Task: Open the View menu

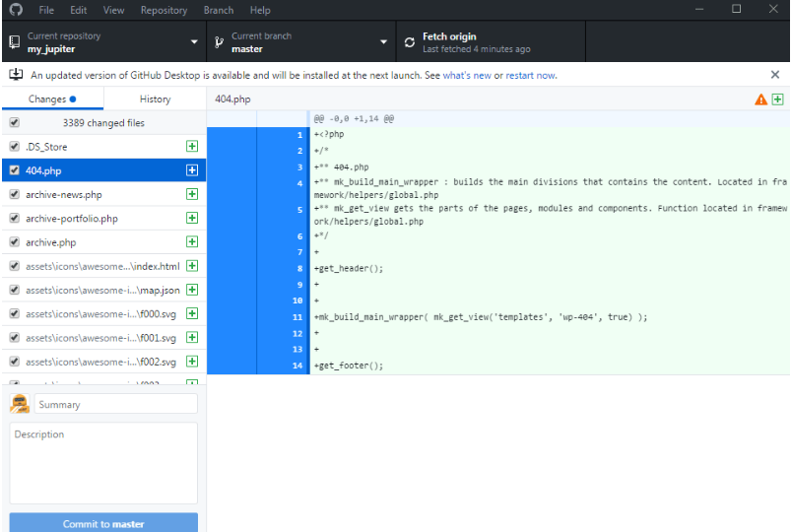Action: [x=113, y=10]
